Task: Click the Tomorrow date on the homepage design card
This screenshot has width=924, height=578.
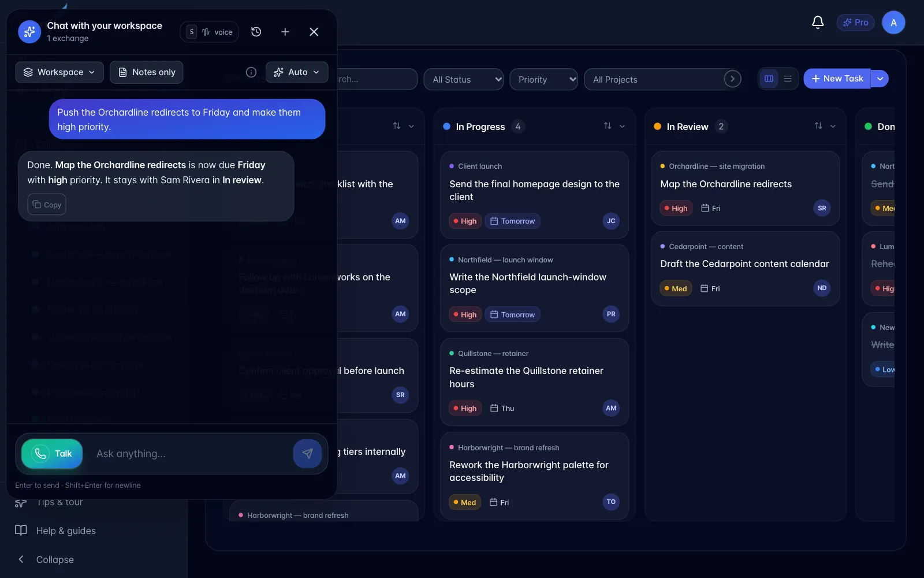Action: tap(513, 221)
